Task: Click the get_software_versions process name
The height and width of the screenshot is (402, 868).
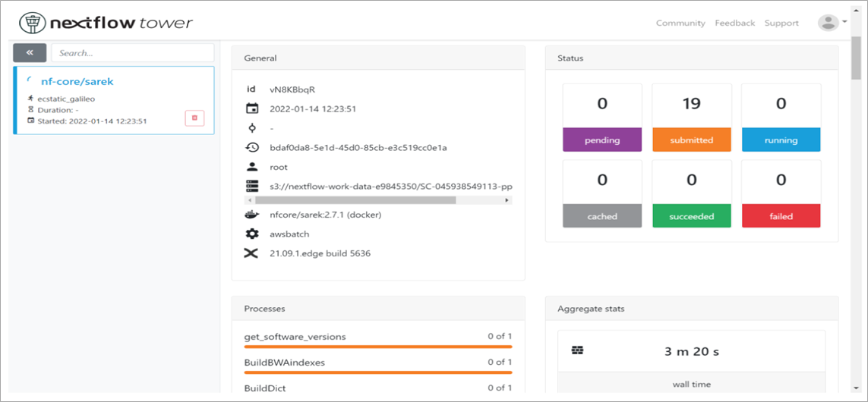Action: coord(295,337)
